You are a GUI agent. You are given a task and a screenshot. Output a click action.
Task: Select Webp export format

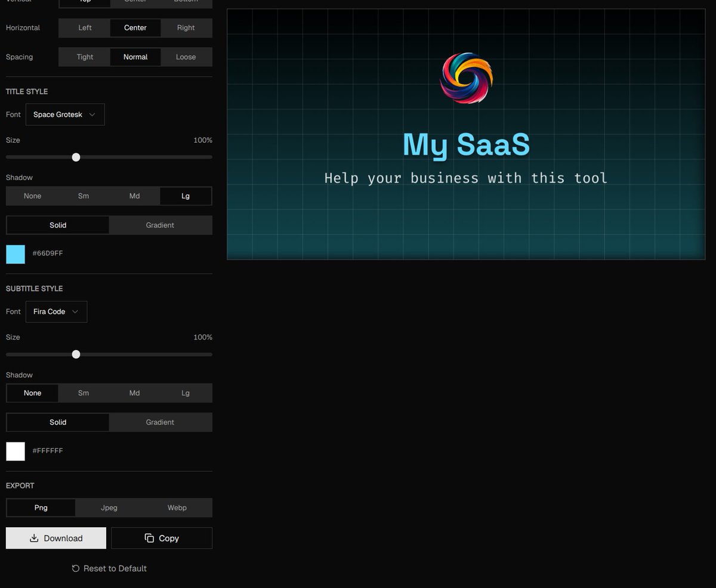tap(177, 507)
